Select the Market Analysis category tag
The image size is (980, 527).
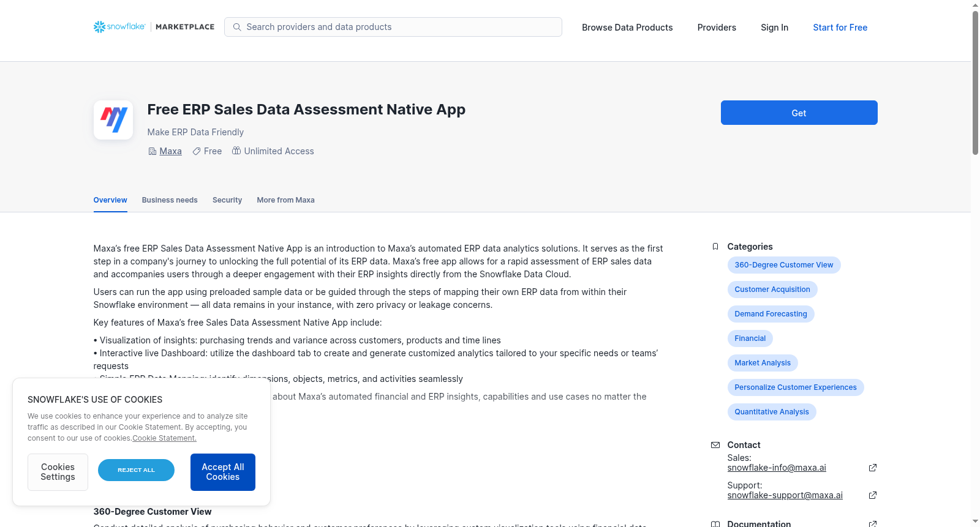click(x=763, y=363)
